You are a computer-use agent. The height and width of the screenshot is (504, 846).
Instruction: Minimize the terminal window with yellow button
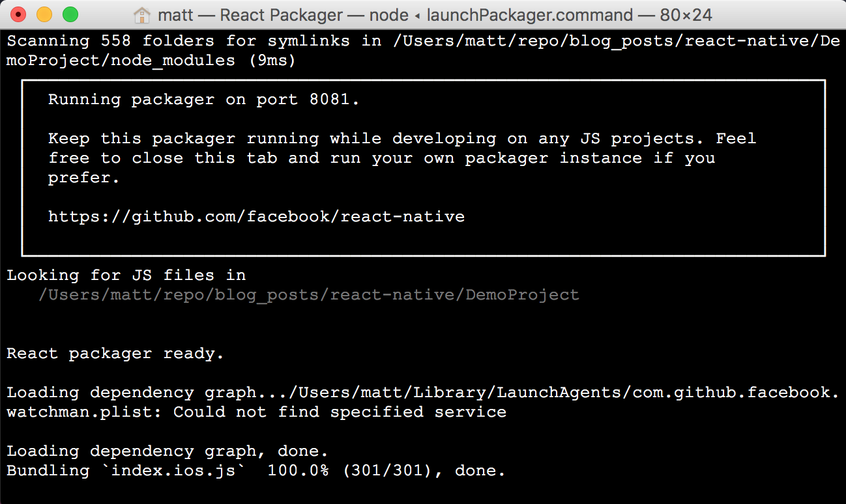tap(44, 14)
